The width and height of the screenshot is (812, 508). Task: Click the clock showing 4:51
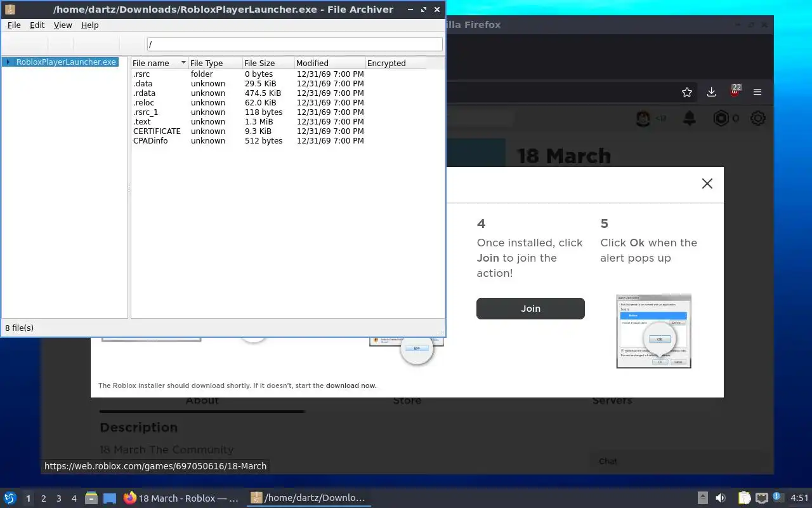pos(799,498)
